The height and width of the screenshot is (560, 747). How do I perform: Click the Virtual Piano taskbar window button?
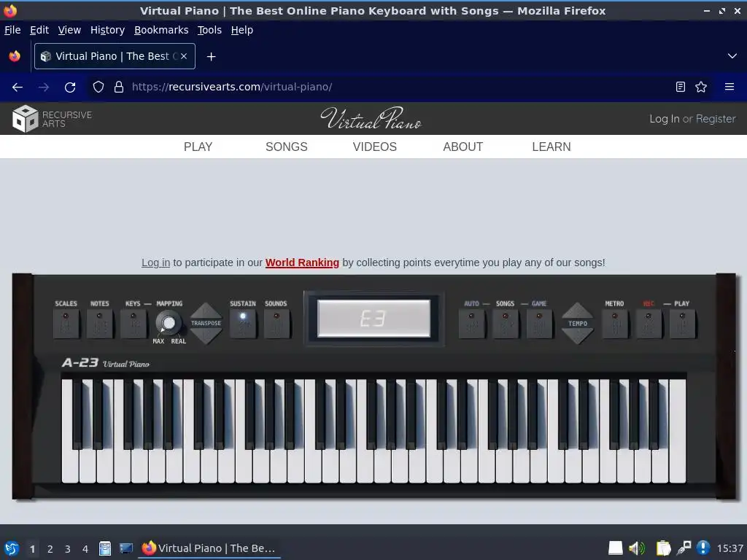tap(209, 548)
